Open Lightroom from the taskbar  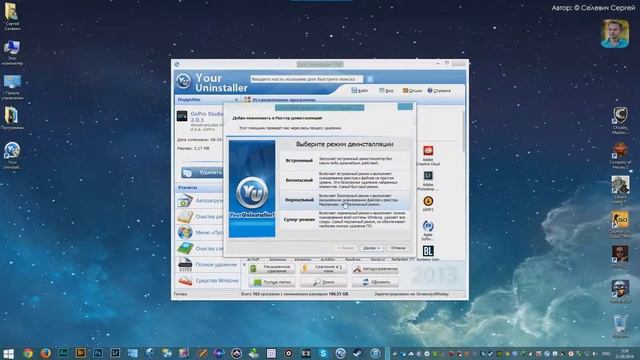pos(115,353)
